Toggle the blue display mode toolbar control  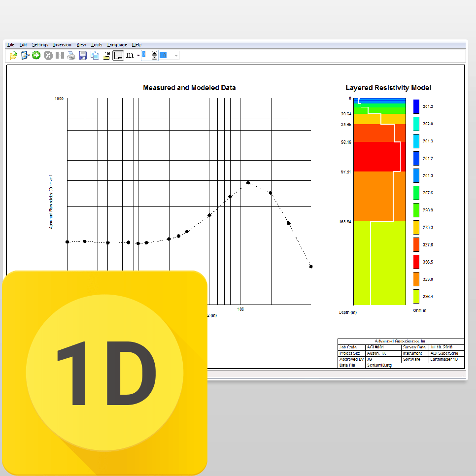point(145,55)
